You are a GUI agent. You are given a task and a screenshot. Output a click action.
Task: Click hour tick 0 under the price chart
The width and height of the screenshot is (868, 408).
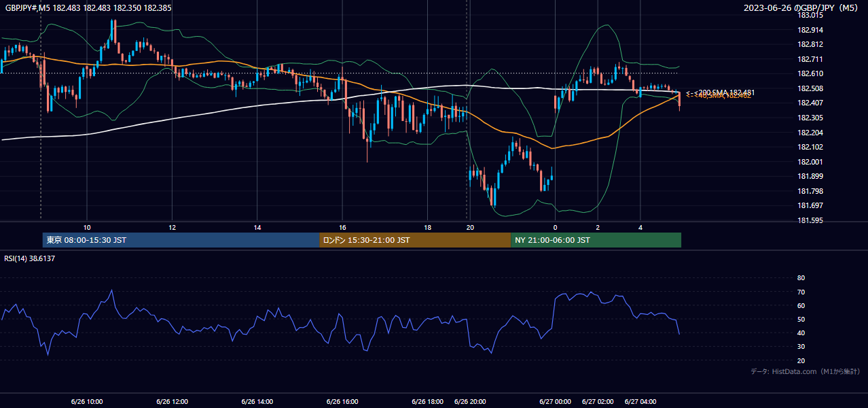coord(555,227)
